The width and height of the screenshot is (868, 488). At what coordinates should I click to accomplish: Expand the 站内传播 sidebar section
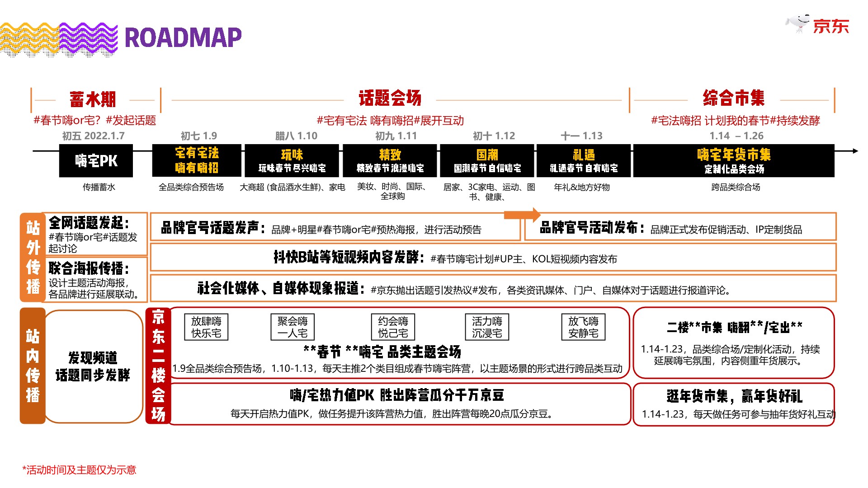click(33, 366)
